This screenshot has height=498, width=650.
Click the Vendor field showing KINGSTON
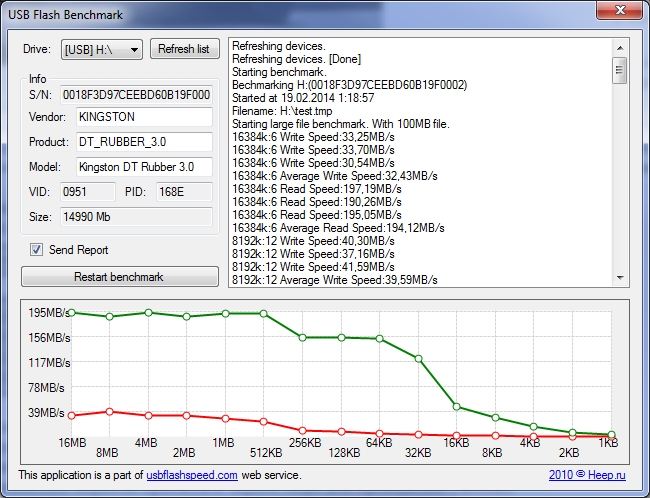pyautogui.click(x=144, y=117)
